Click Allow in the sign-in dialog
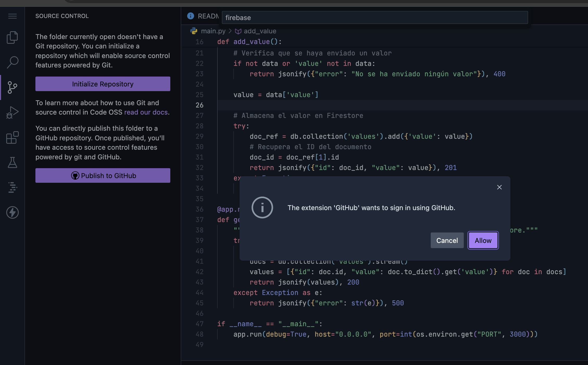Image resolution: width=588 pixels, height=365 pixels. (483, 240)
